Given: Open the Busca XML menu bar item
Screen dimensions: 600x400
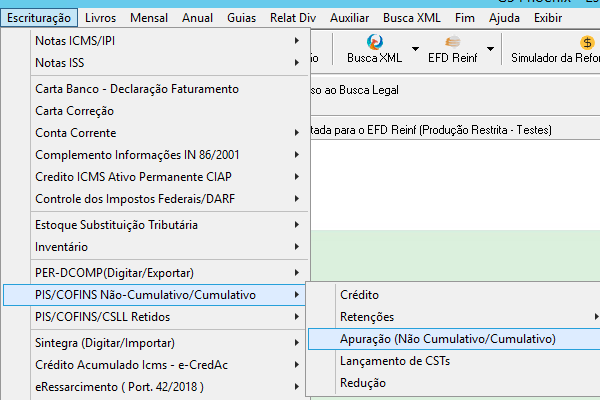Looking at the screenshot, I should coord(412,18).
